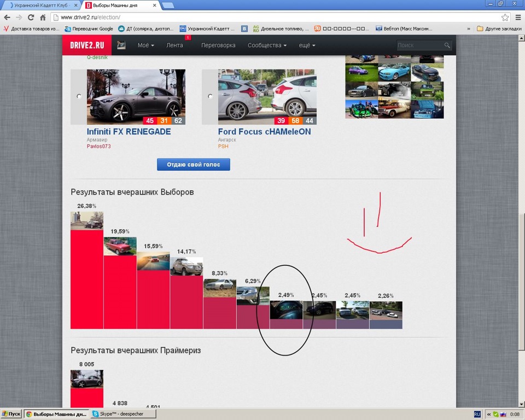Show more bookmarks with the chevron

click(469, 29)
